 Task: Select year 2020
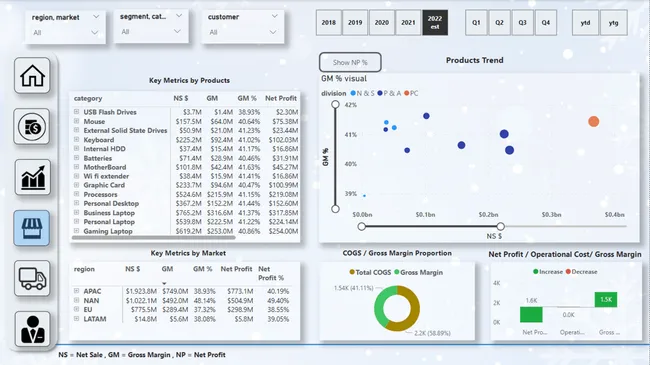click(x=382, y=22)
